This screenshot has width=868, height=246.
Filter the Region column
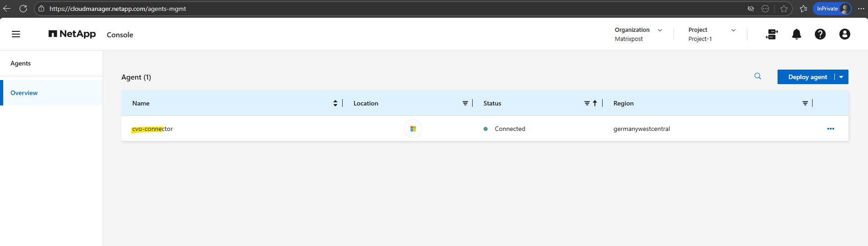click(805, 103)
